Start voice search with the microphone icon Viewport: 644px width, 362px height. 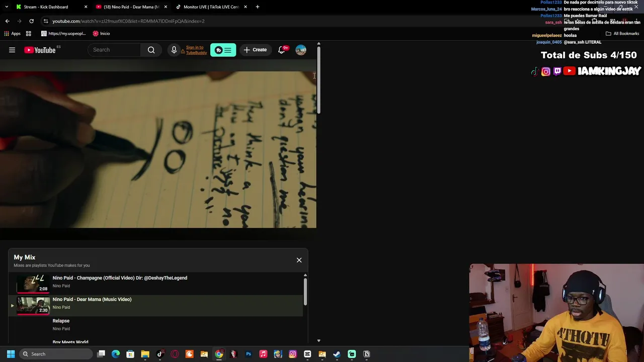click(174, 50)
